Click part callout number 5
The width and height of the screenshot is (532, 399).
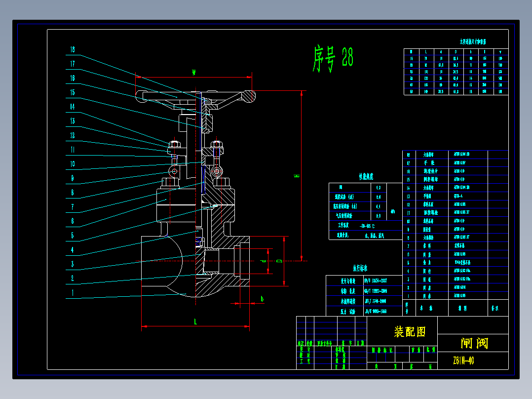[x=72, y=236]
